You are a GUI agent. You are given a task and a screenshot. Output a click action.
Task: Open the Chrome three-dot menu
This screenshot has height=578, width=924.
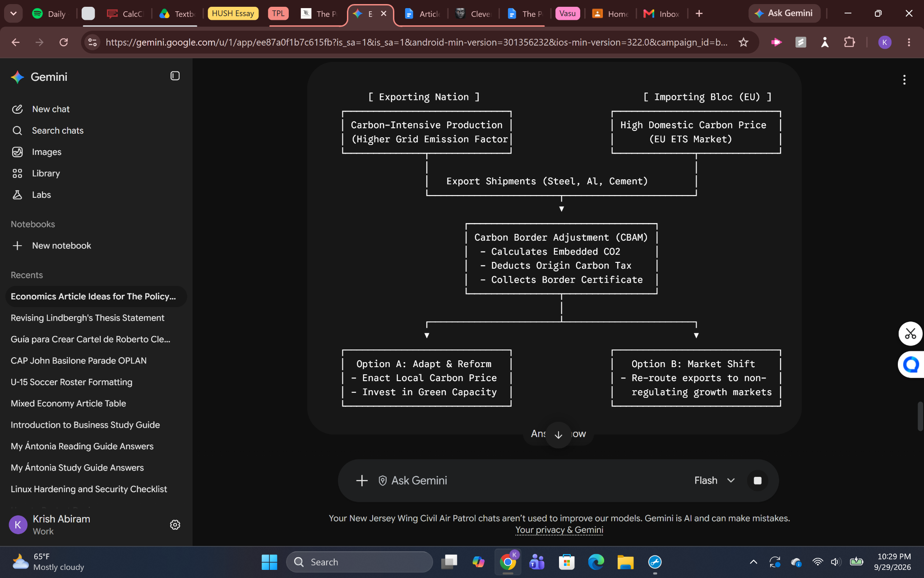point(909,42)
